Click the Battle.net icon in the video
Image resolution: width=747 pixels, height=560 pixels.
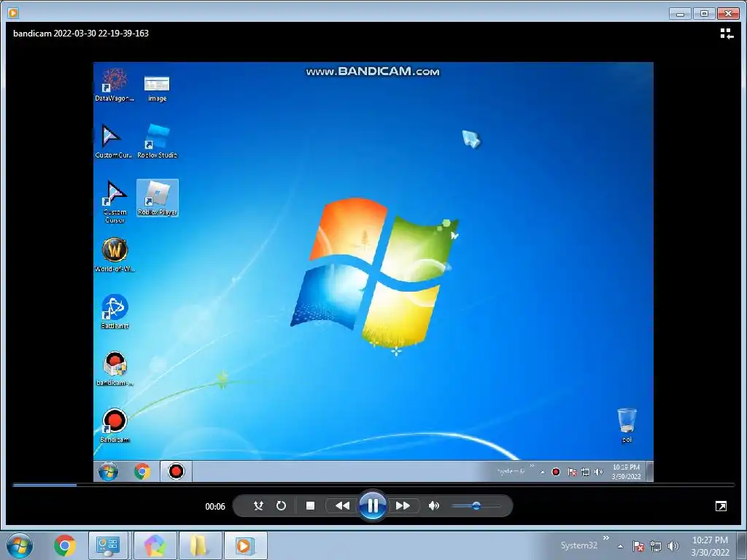tap(115, 311)
